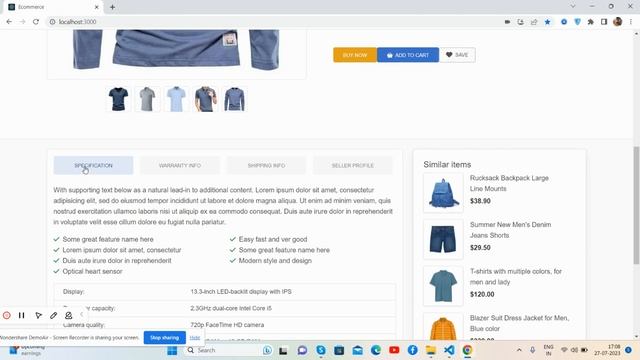The height and width of the screenshot is (360, 640).
Task: Select the long sleeve shirt thumbnail
Action: click(x=234, y=99)
